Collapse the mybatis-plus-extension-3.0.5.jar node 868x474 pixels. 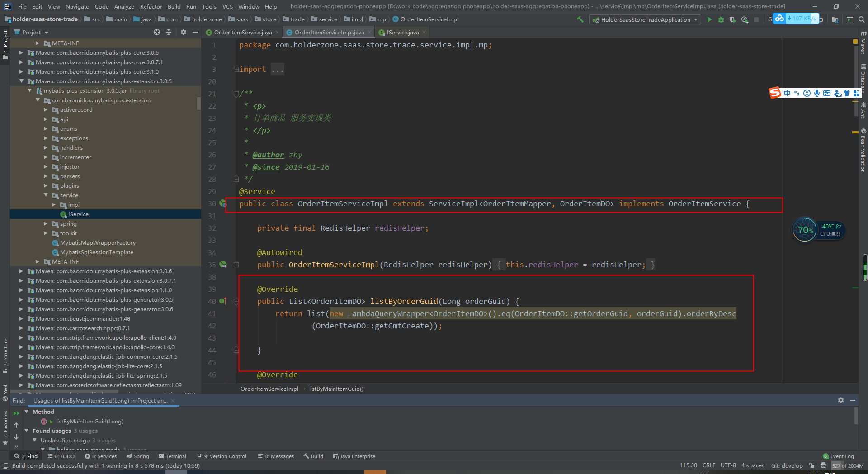click(x=30, y=90)
